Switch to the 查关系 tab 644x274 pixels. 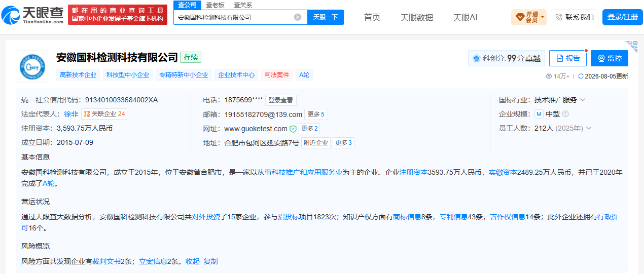pos(243,5)
